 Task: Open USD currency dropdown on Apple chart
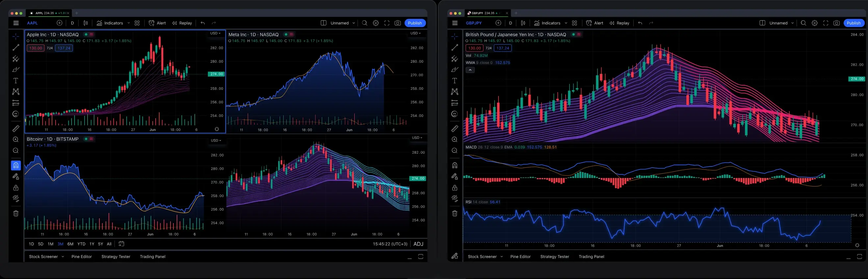coord(215,33)
